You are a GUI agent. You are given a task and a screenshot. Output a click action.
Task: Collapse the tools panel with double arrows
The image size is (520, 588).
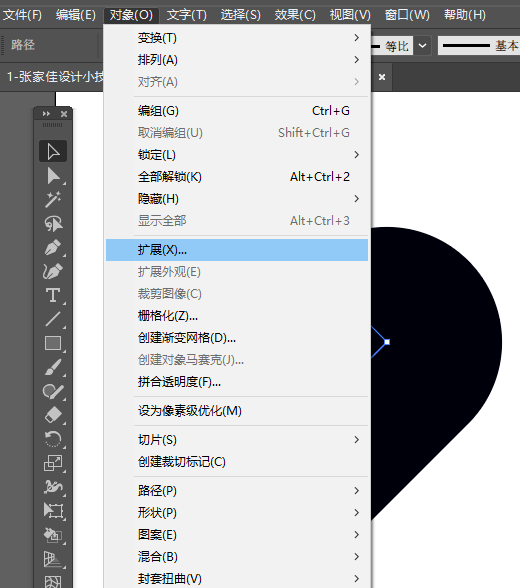pos(46,114)
